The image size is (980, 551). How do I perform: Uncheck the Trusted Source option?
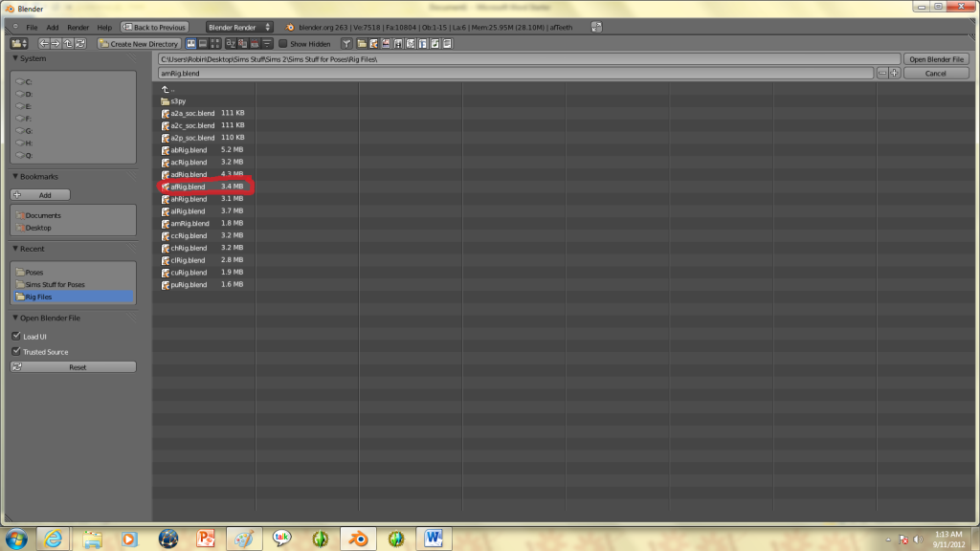pos(16,352)
